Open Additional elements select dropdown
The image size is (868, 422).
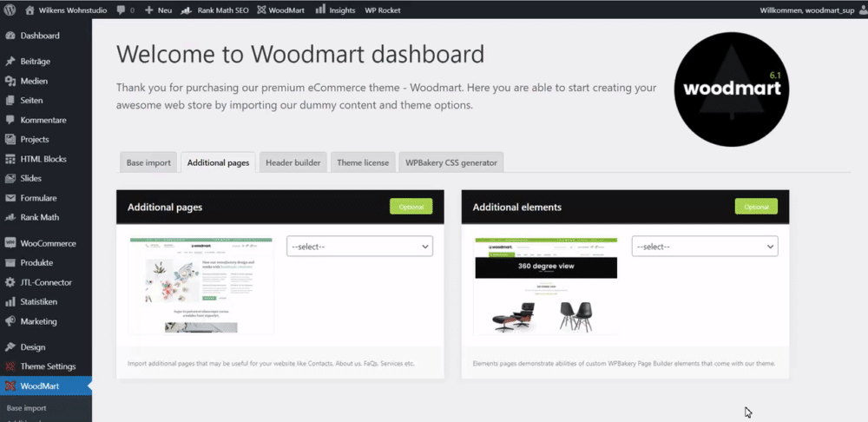(x=705, y=247)
